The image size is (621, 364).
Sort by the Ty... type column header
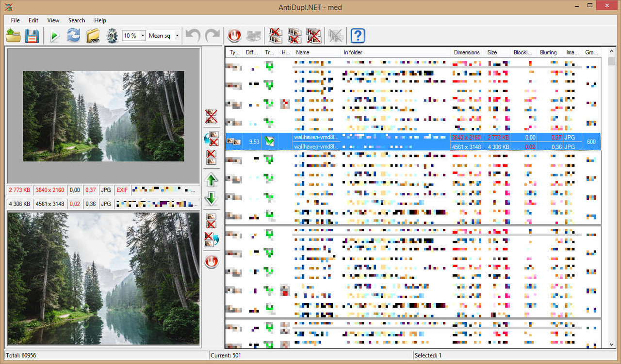click(235, 52)
